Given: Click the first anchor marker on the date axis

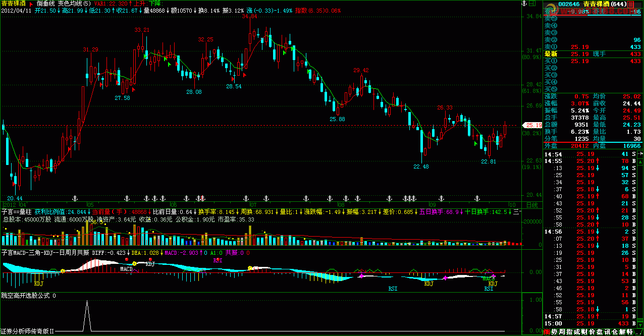Looking at the screenshot, I should [x=76, y=198].
